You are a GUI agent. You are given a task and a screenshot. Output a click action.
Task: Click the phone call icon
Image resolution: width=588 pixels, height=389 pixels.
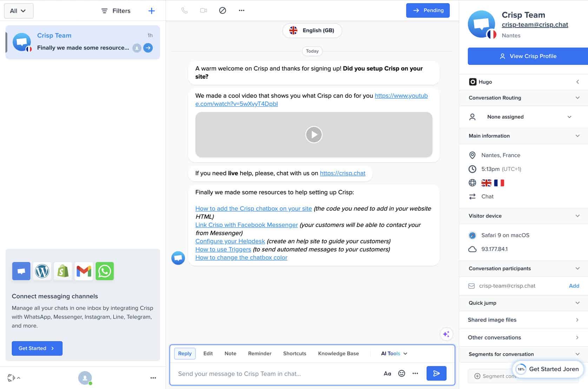(184, 11)
